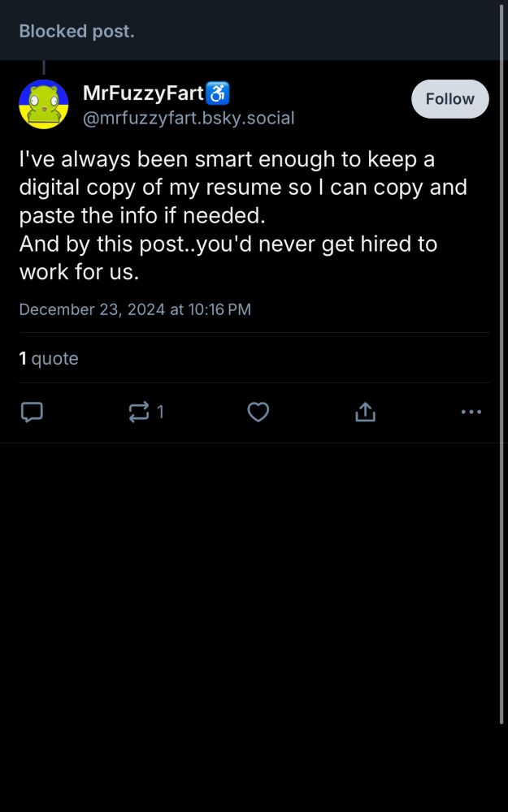Follow the MrFuzzyFart account

449,99
